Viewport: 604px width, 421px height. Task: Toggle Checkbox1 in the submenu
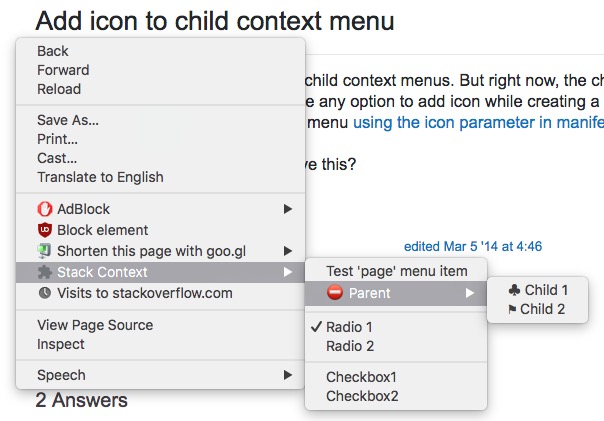361,377
